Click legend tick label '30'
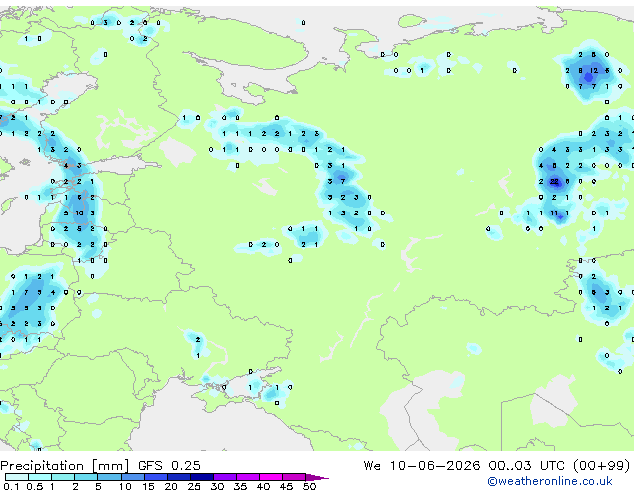Image resolution: width=634 pixels, height=490 pixels. pos(217,486)
